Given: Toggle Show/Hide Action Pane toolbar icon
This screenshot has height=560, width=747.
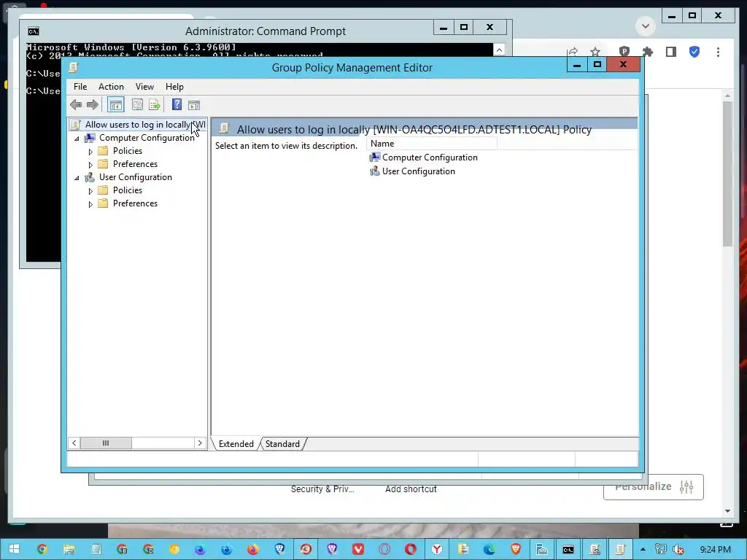Looking at the screenshot, I should pyautogui.click(x=194, y=105).
